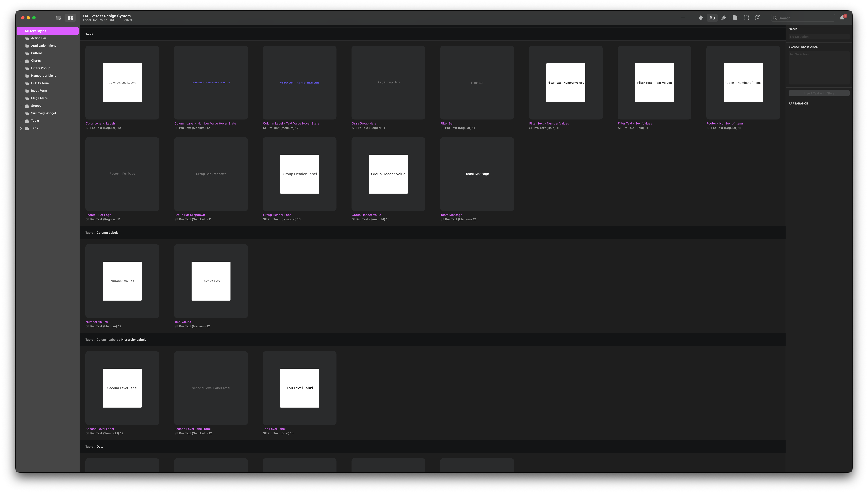The width and height of the screenshot is (868, 493).
Task: Switch to Components grid view toggle
Action: pos(70,18)
